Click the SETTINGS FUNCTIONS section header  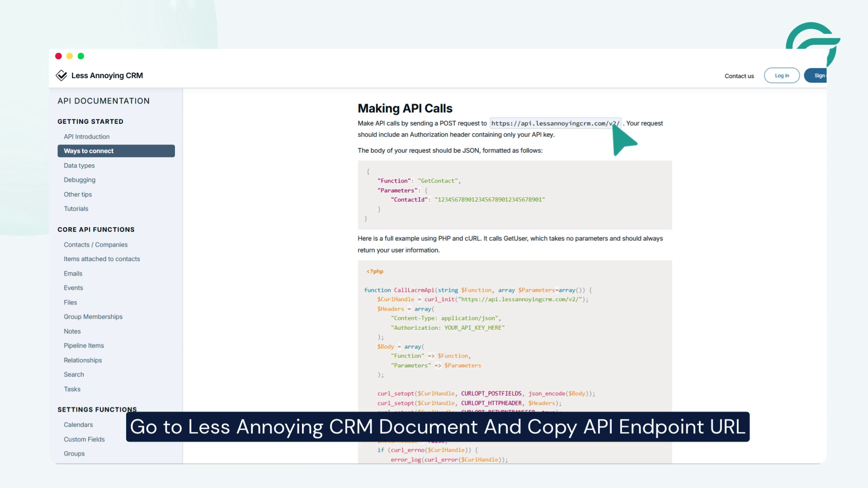tap(97, 409)
